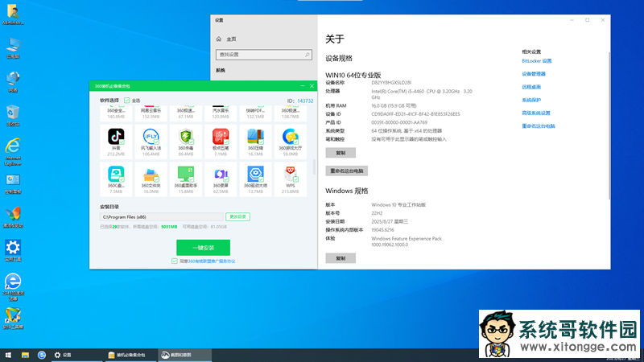Click the software list scrollbar

pyautogui.click(x=314, y=167)
